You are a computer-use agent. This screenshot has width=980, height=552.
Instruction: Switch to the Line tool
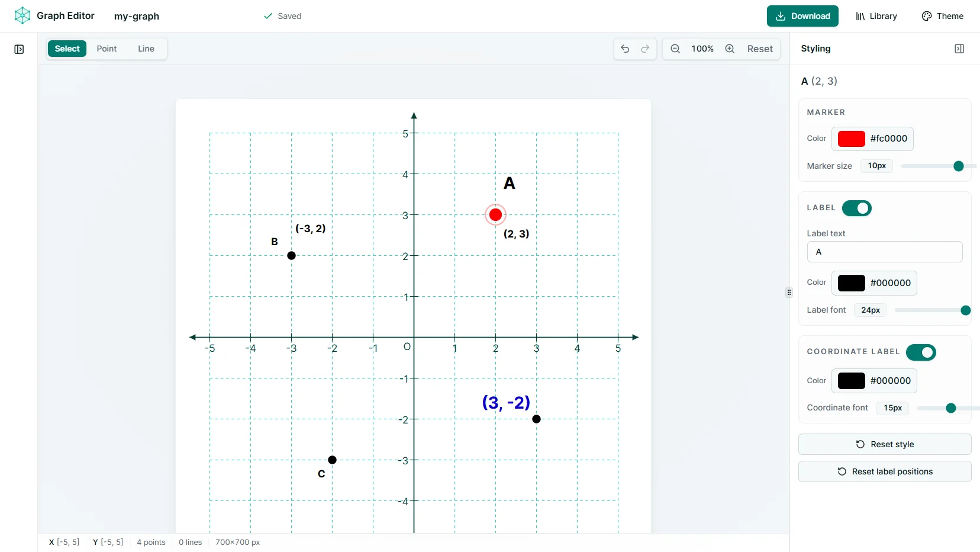pos(146,49)
